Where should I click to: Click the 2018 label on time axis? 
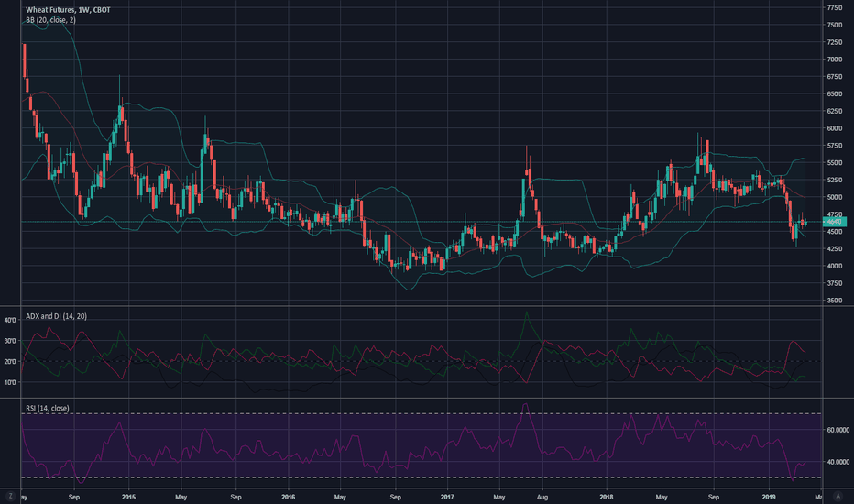(x=607, y=497)
